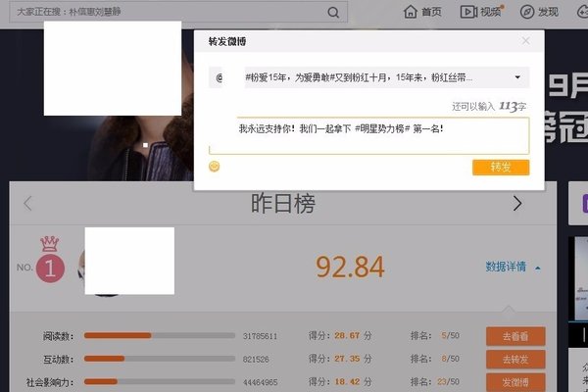The height and width of the screenshot is (392, 588).
Task: Click the 转发微博 dialog title
Action: (x=227, y=41)
